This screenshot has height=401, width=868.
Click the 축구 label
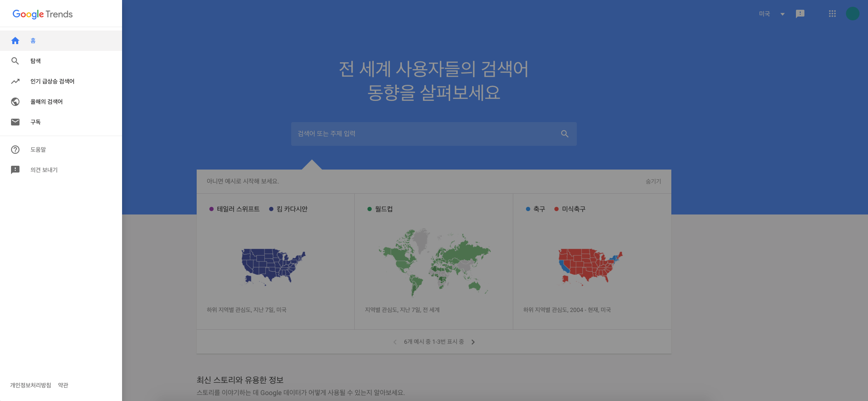pyautogui.click(x=539, y=209)
